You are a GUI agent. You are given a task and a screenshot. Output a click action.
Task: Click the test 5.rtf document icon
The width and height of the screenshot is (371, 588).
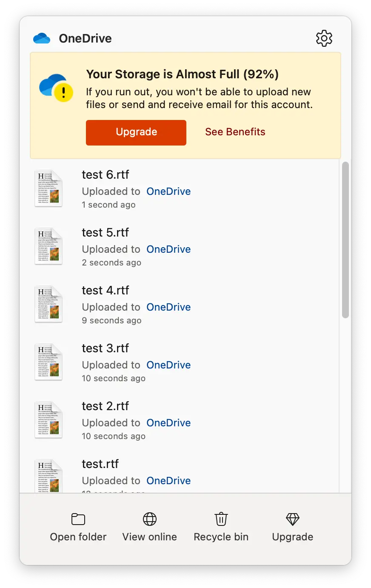(49, 246)
